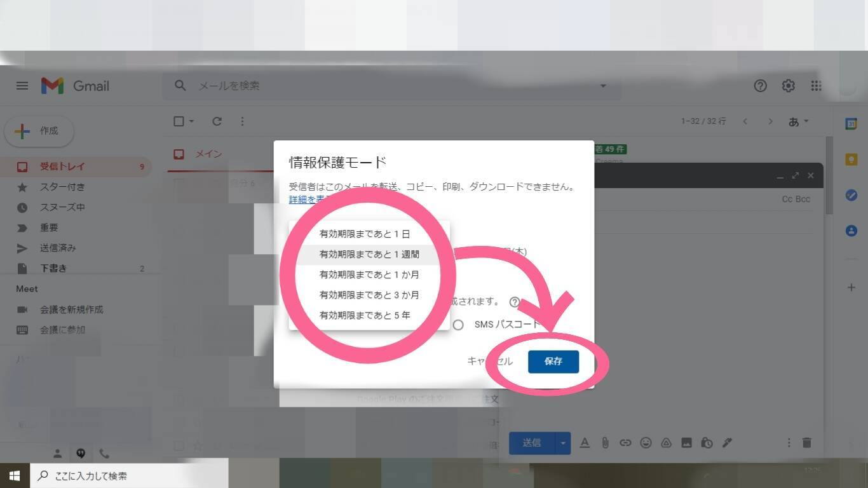Toggle confidential mode lock-clock icon
Screen dimensions: 868x488
(x=707, y=443)
